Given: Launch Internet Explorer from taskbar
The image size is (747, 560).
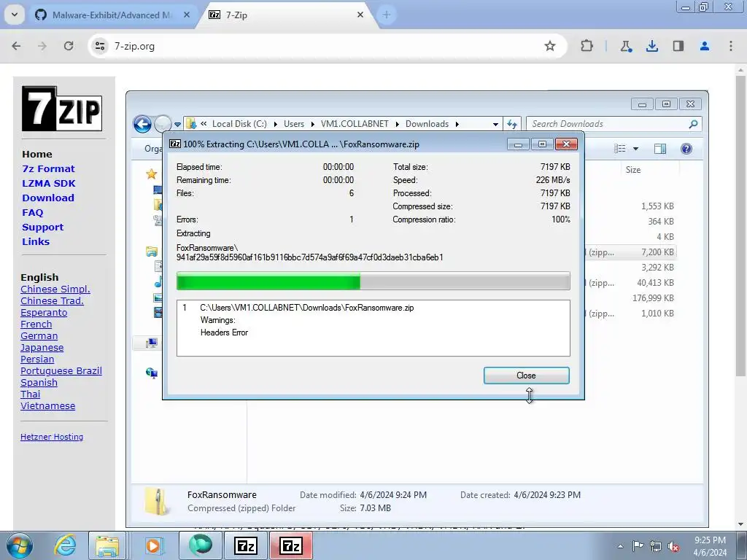Looking at the screenshot, I should click(65, 545).
